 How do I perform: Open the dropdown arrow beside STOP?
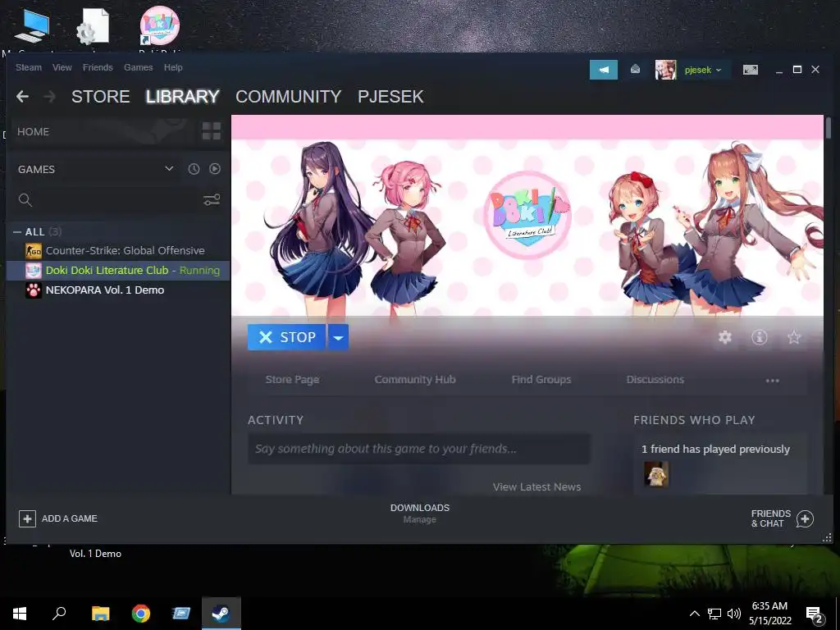click(x=338, y=337)
